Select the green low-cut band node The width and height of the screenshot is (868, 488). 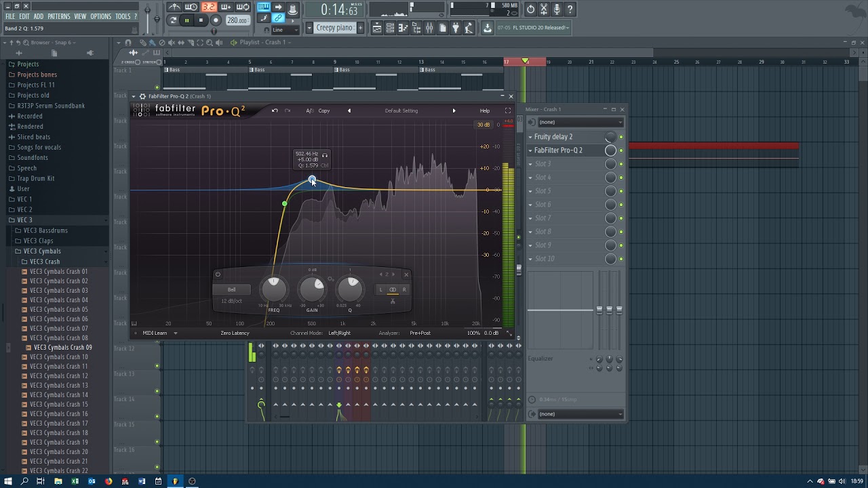(x=285, y=203)
